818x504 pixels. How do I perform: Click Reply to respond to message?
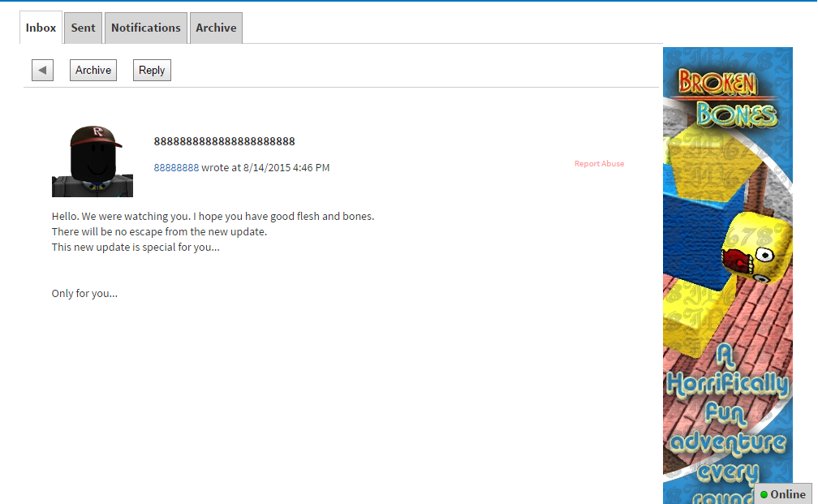[x=152, y=71]
